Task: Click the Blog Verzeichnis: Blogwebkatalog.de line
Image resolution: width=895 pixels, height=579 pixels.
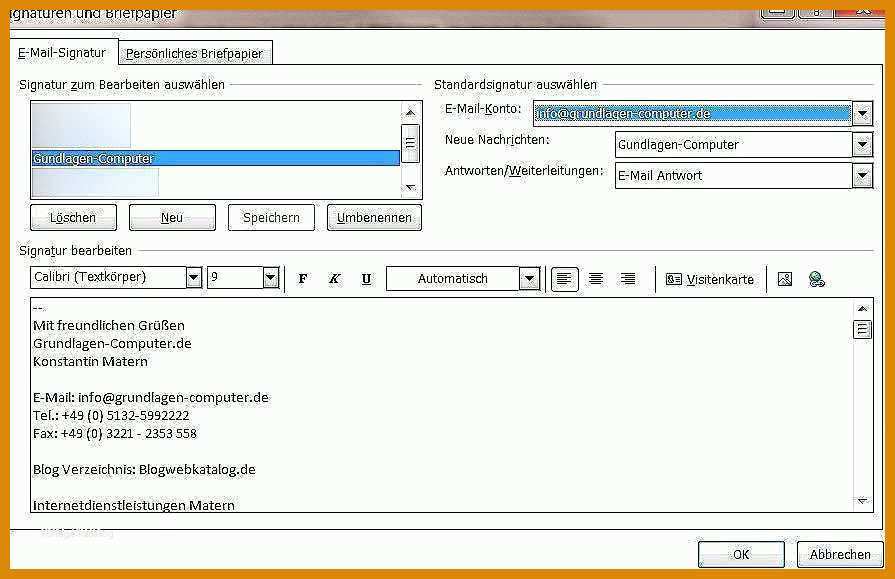Action: point(144,469)
